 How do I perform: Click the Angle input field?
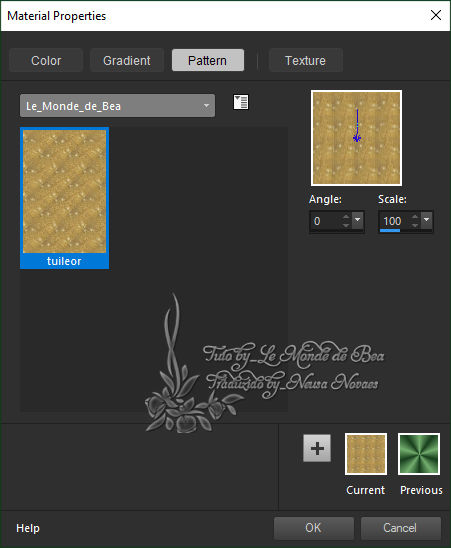326,221
